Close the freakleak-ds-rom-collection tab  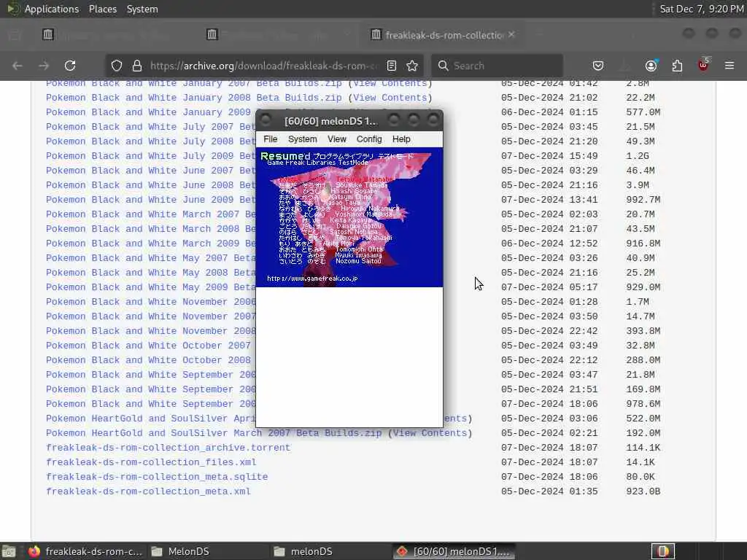pos(511,34)
